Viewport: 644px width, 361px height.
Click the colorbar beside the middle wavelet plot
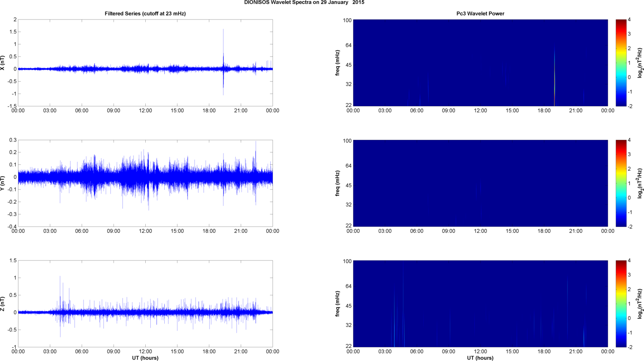click(x=621, y=183)
